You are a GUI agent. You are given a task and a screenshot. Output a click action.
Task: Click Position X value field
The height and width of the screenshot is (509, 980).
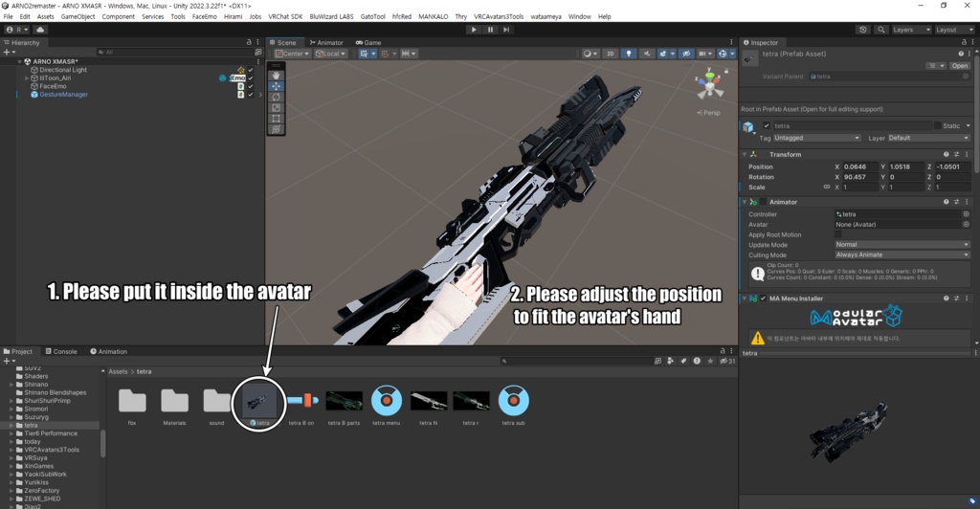coord(860,166)
